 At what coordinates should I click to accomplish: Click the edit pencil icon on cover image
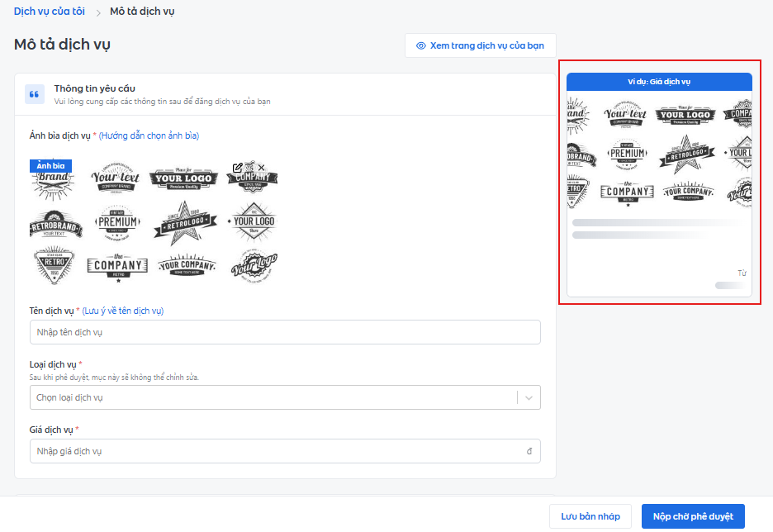click(238, 168)
